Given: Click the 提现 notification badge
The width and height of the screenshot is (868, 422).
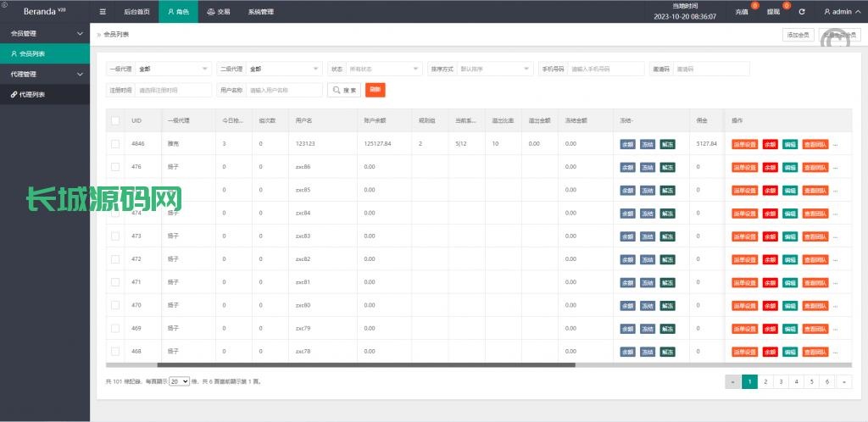Looking at the screenshot, I should (787, 6).
